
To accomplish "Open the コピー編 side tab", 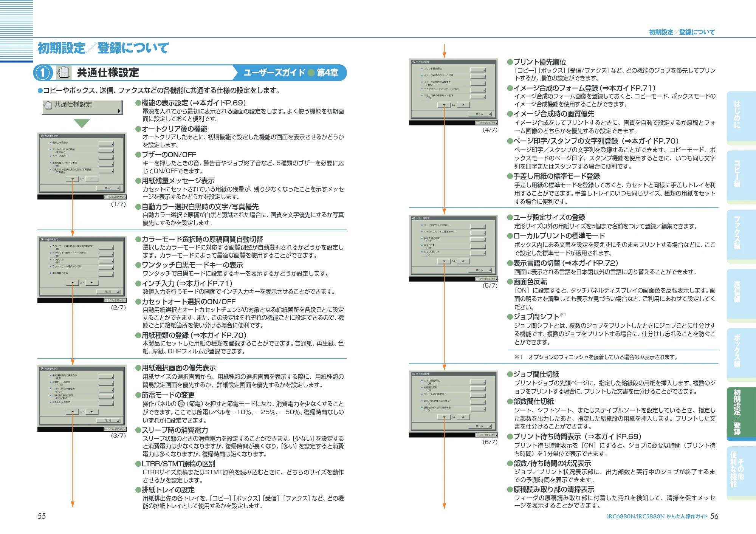I will pos(741,177).
